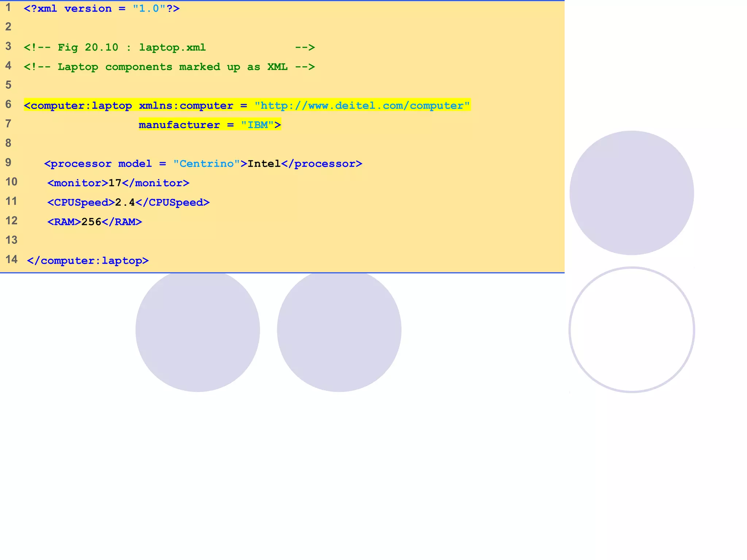Click line number 14
747x560 pixels.
(11, 260)
